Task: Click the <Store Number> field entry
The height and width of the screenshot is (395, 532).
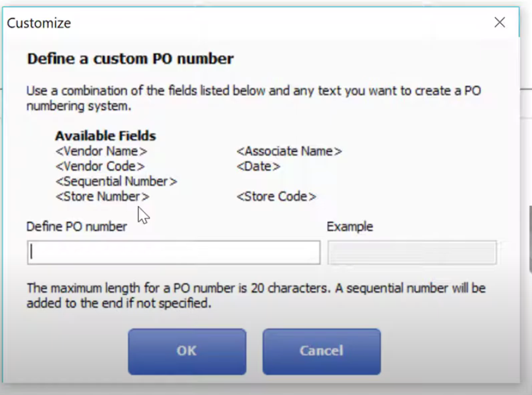Action: 102,197
